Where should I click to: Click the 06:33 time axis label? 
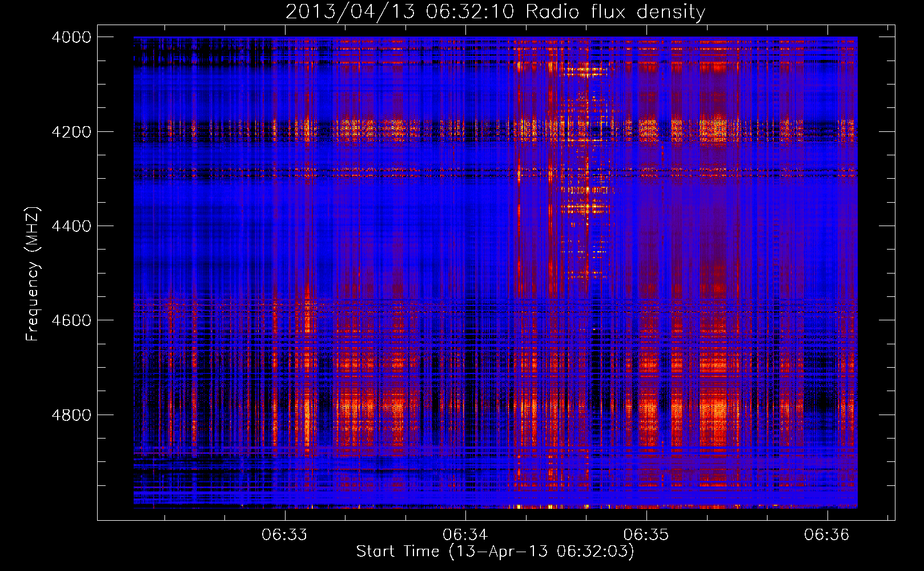[x=284, y=535]
